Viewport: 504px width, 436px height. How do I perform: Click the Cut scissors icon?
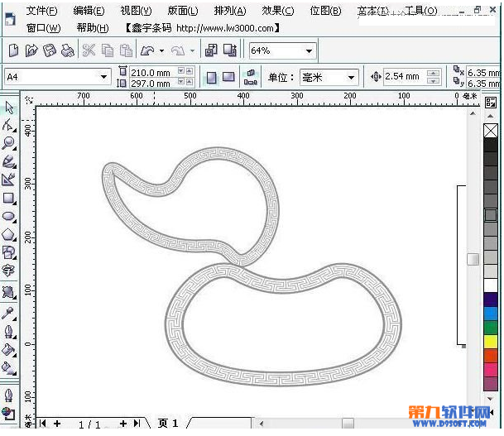pyautogui.click(x=89, y=50)
